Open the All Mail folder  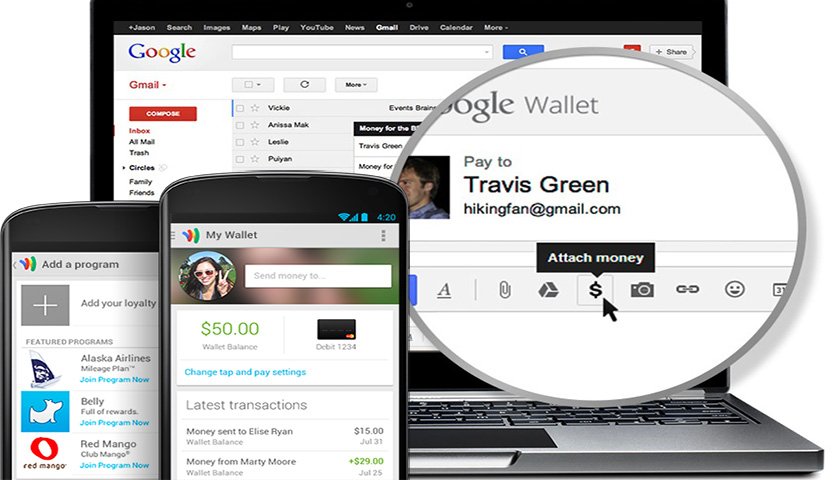[141, 142]
